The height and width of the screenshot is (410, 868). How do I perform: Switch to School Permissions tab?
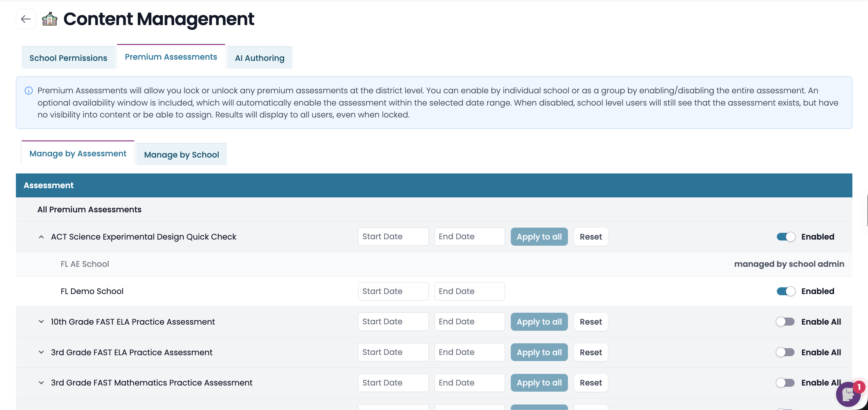[69, 58]
